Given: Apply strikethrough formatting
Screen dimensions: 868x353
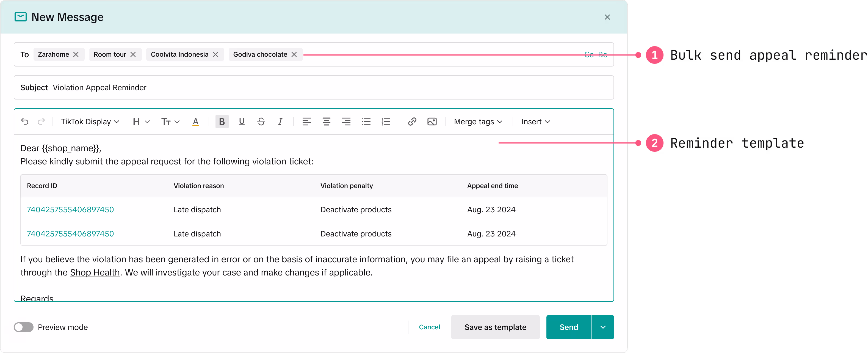Looking at the screenshot, I should coord(261,121).
